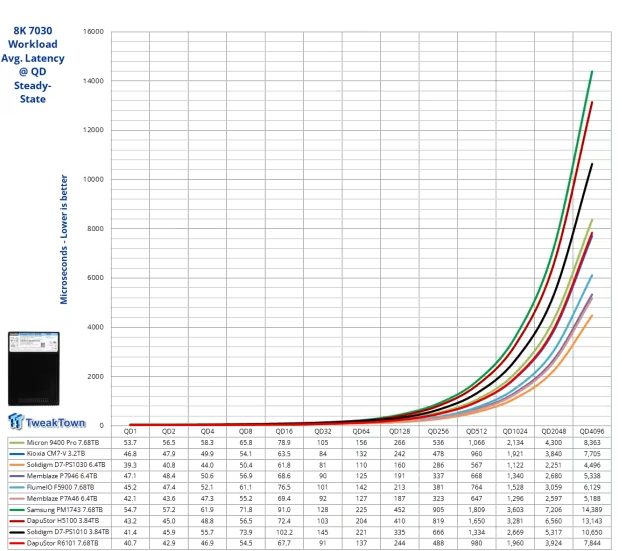The image size is (622, 551).
Task: Click the QD512 column header
Action: (x=476, y=432)
